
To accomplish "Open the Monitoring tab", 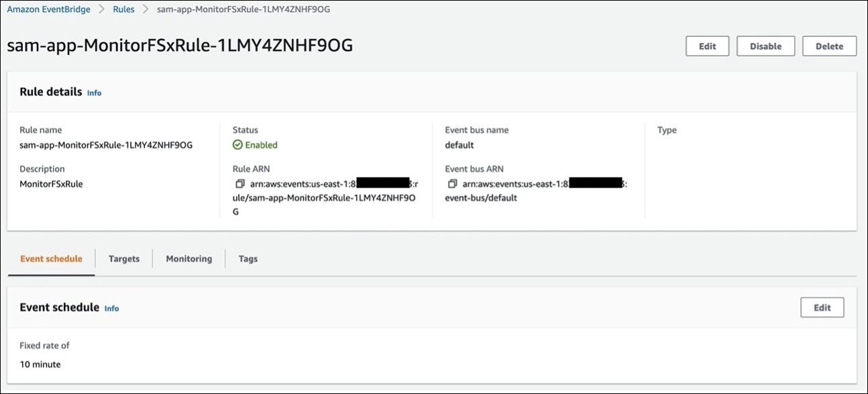I will coord(189,259).
